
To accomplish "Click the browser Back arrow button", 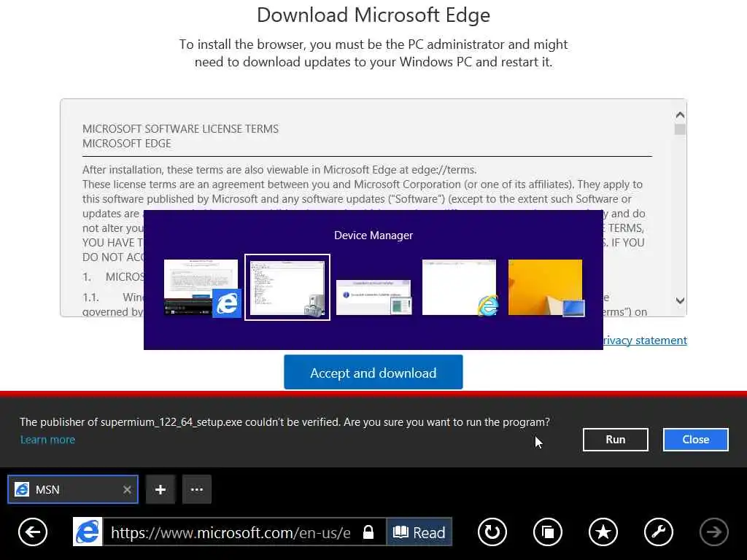I will (x=32, y=532).
